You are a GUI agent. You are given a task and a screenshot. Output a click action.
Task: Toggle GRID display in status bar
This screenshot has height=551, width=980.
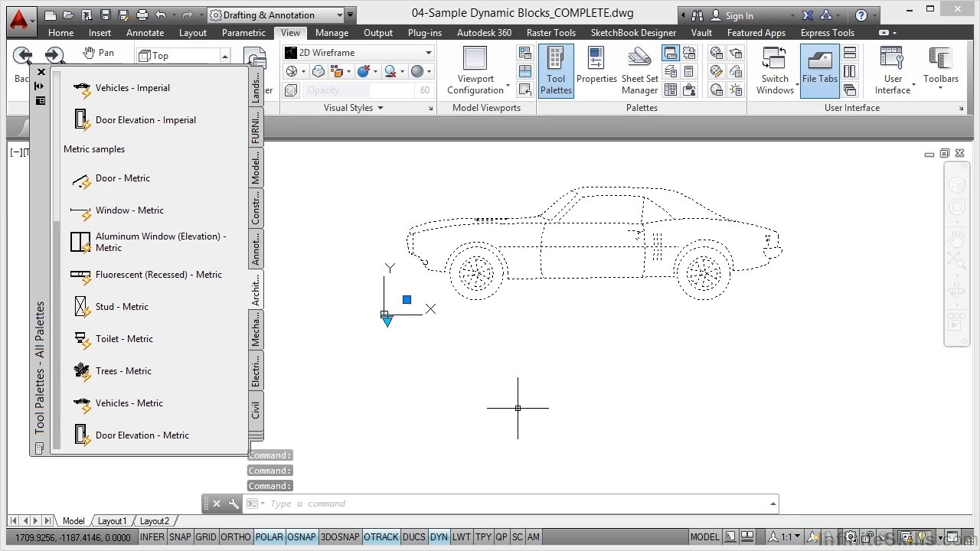click(x=206, y=537)
